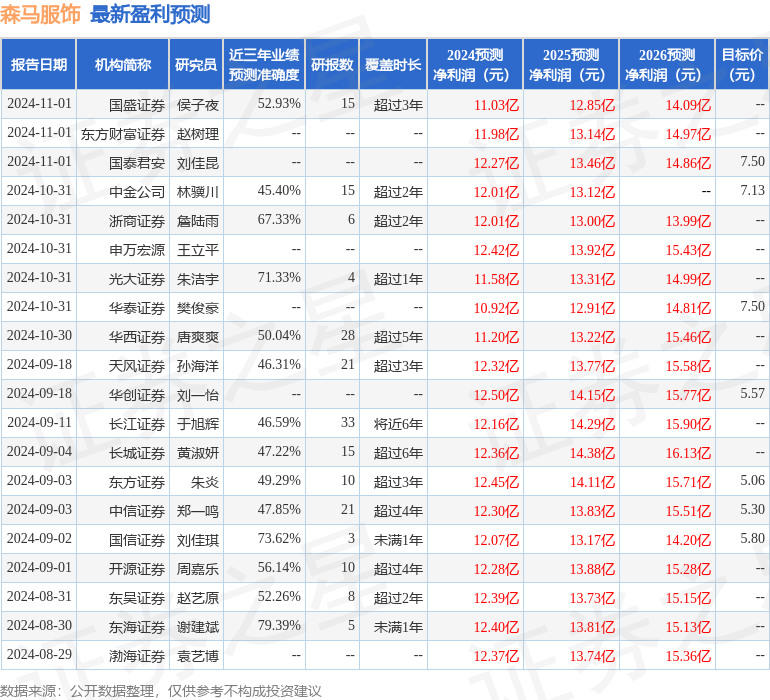770x700 pixels.
Task: Click researcher name 赵树理
Action: [198, 134]
